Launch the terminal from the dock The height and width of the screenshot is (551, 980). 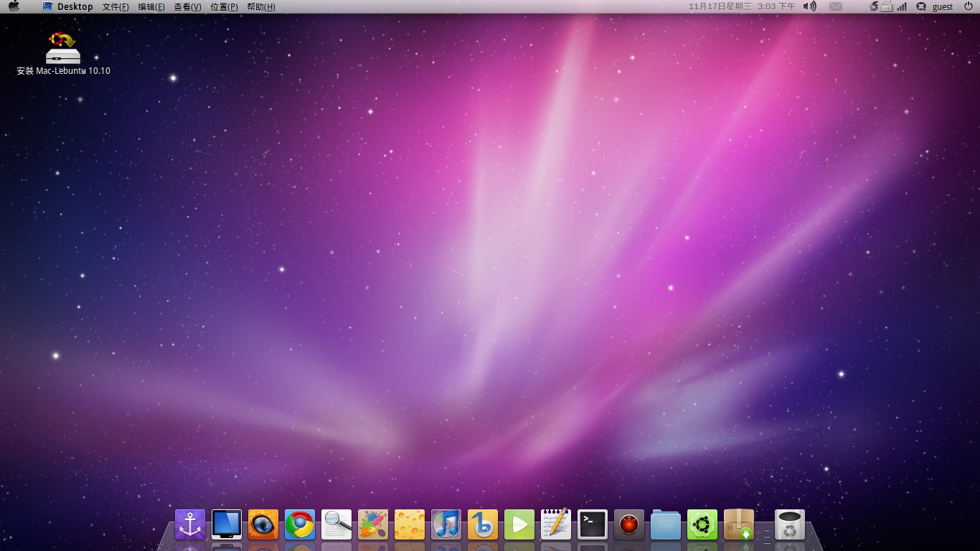point(593,524)
